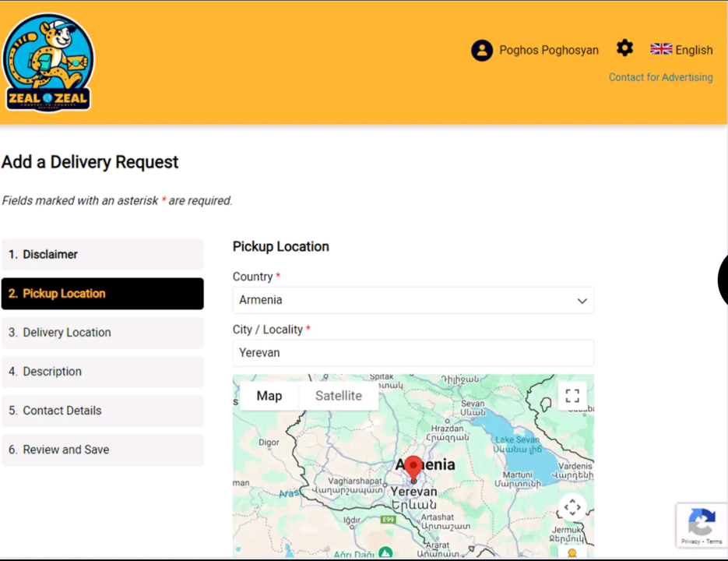Click the red pickup location pin
The width and height of the screenshot is (728, 561).
(413, 468)
